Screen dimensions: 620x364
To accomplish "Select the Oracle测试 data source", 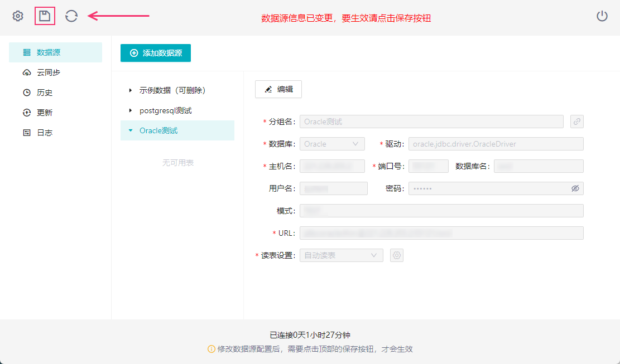I will 177,130.
